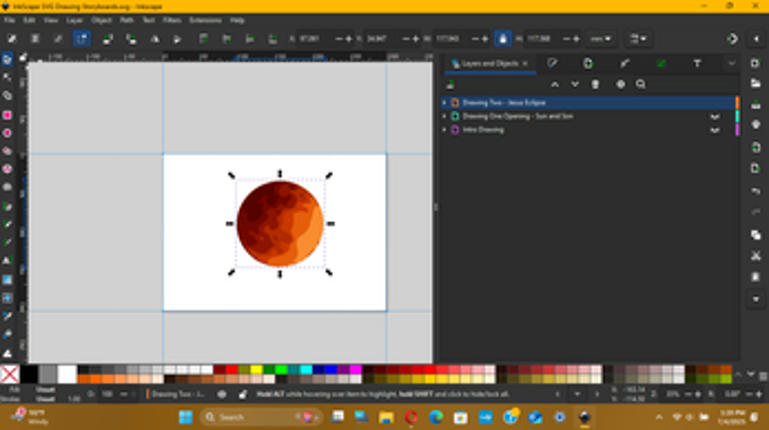Expand the Intro Drawing layer

[x=444, y=130]
